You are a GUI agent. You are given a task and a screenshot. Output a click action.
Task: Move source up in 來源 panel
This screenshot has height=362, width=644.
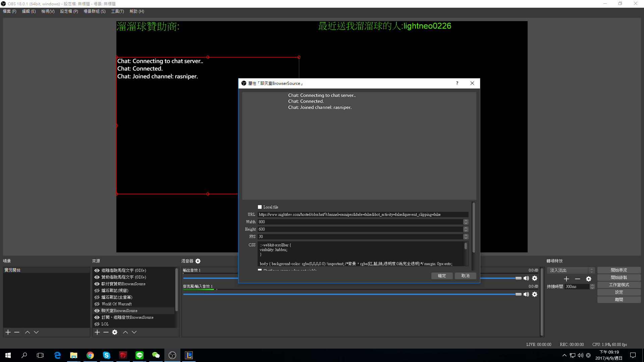[x=125, y=332]
